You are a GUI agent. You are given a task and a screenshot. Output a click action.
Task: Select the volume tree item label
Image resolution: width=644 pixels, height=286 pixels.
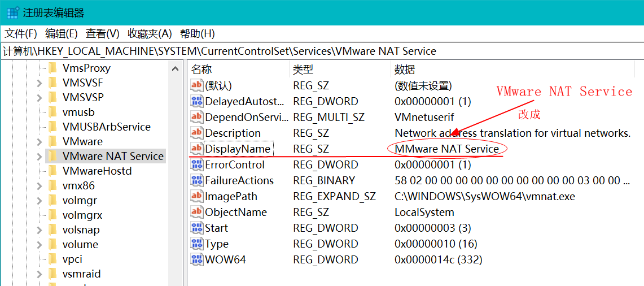81,245
